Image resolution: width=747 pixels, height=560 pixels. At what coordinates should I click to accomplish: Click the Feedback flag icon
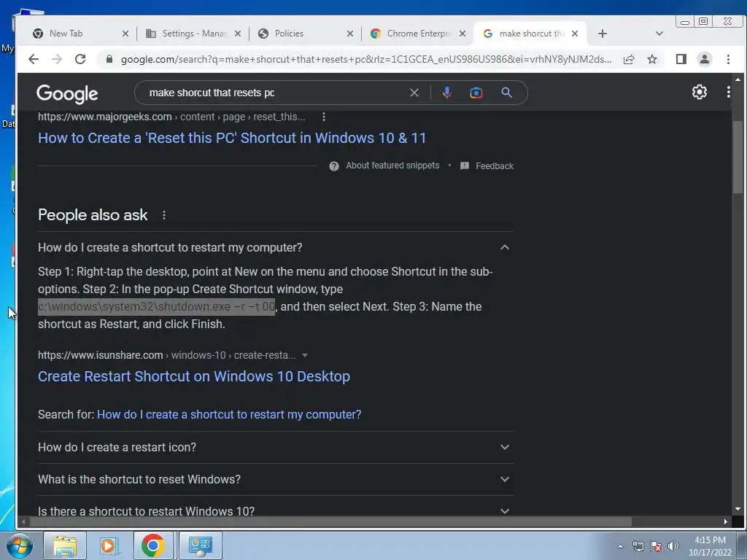click(465, 166)
